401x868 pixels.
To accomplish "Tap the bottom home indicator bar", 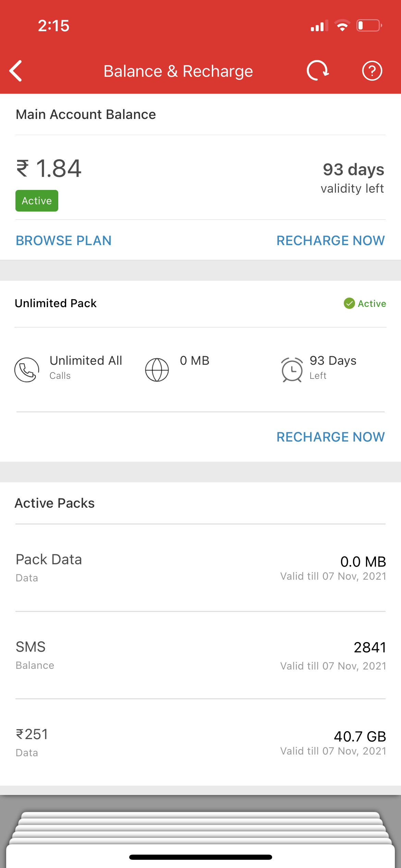I will pos(200,857).
